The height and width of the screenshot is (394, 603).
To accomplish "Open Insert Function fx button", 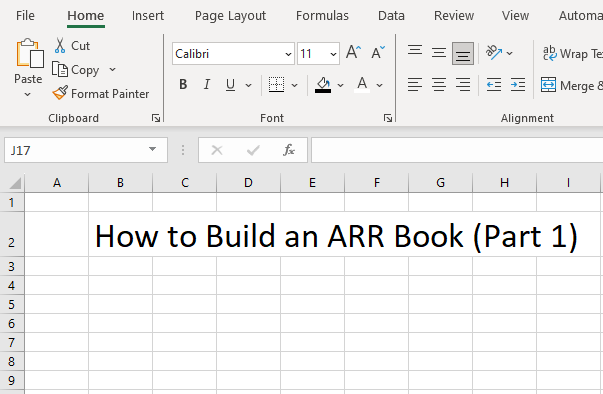I will [x=289, y=150].
